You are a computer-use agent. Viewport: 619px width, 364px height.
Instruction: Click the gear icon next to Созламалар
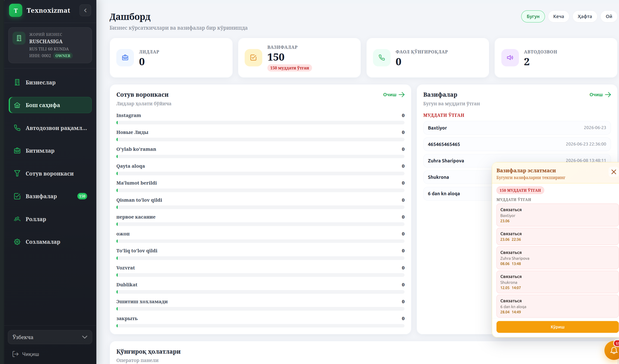[17, 242]
